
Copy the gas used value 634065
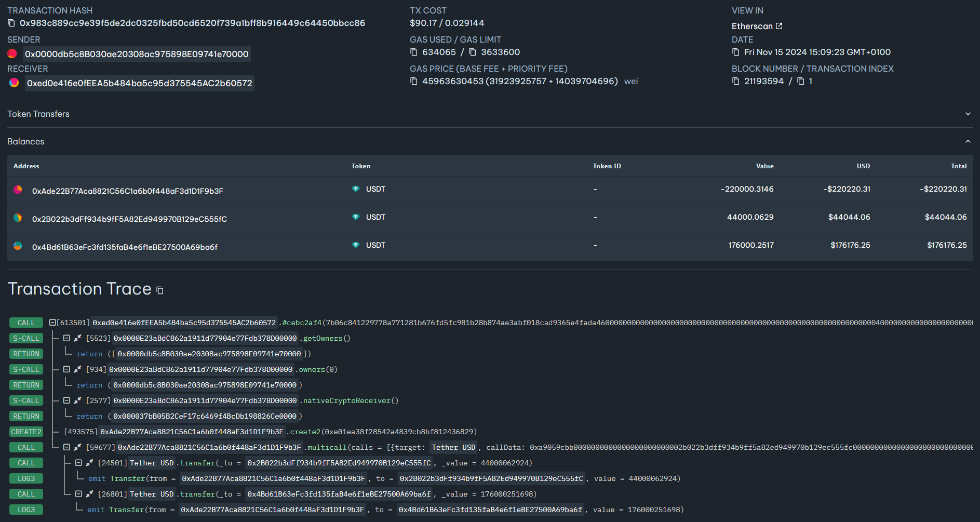click(414, 52)
